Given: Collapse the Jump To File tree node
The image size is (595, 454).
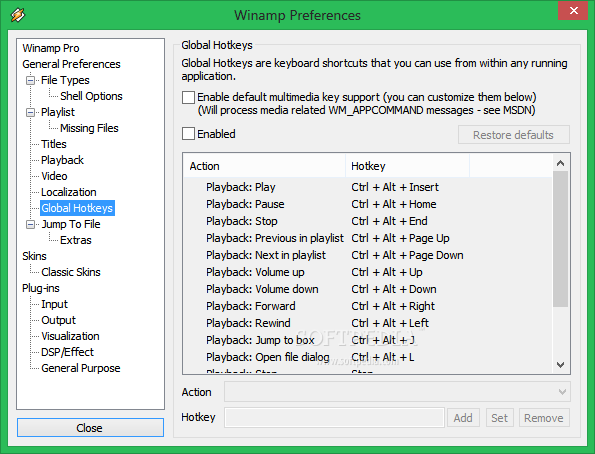Looking at the screenshot, I should tap(30, 224).
